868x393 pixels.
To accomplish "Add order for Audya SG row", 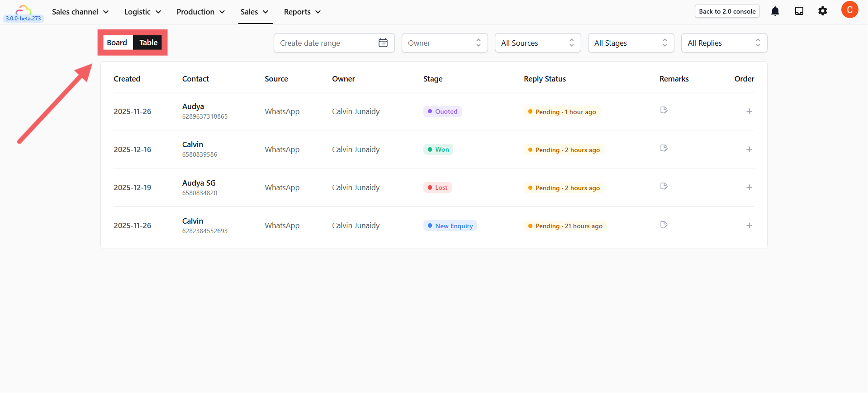I will (749, 187).
